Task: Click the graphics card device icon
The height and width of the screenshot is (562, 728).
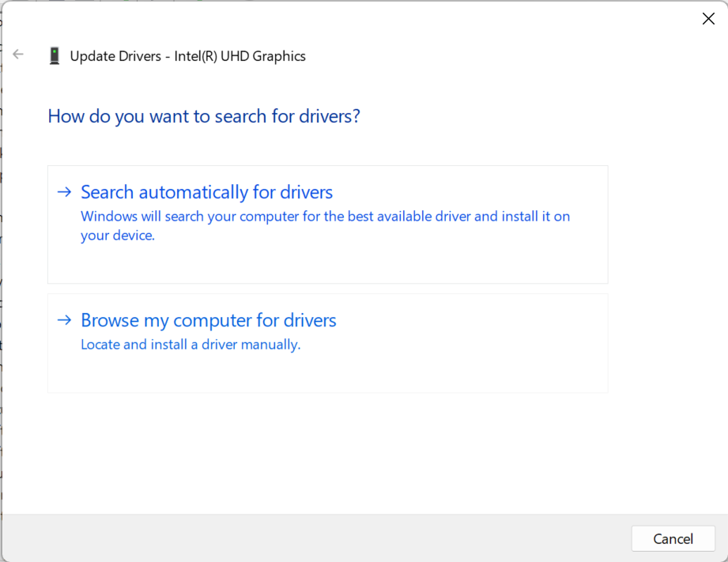Action: coord(55,55)
